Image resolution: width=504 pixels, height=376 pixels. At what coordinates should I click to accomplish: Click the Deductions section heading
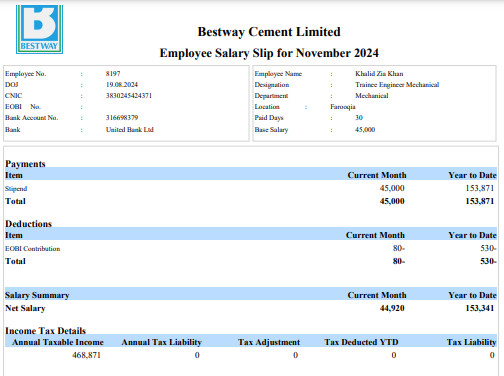coord(29,224)
